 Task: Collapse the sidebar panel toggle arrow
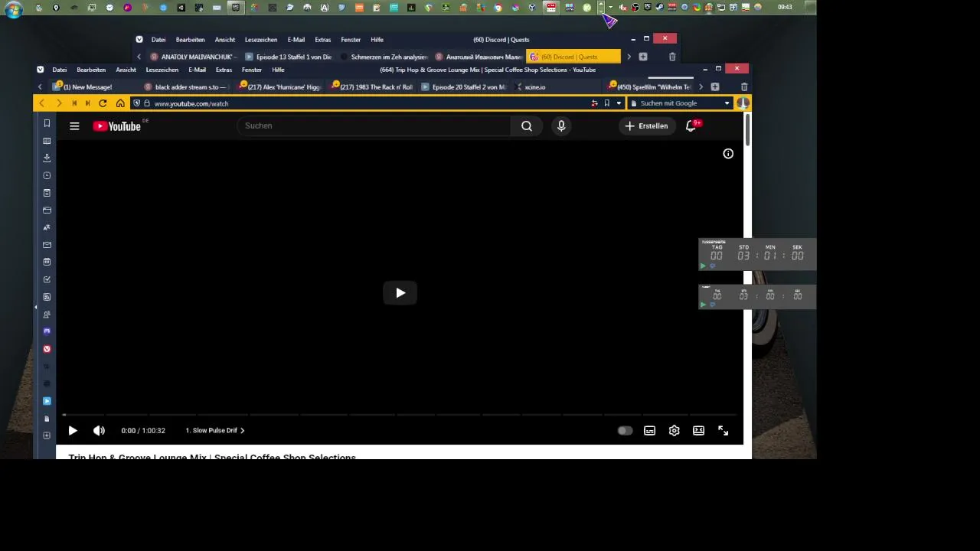[35, 307]
